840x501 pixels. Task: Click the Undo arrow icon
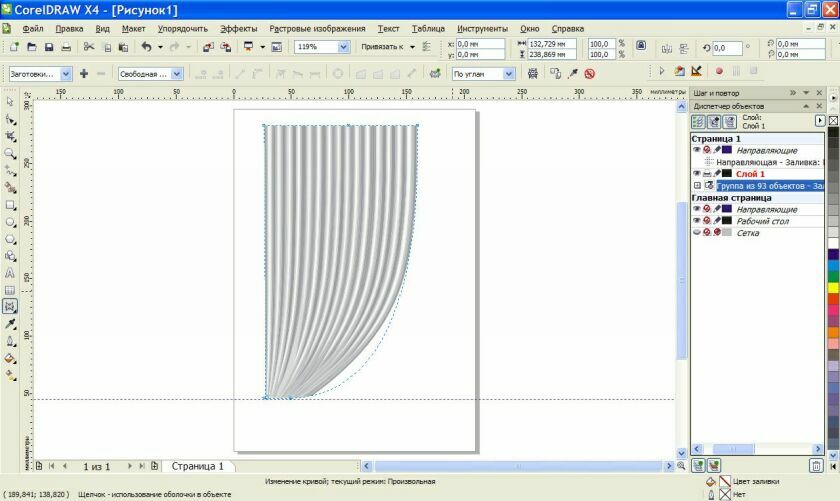tap(146, 47)
